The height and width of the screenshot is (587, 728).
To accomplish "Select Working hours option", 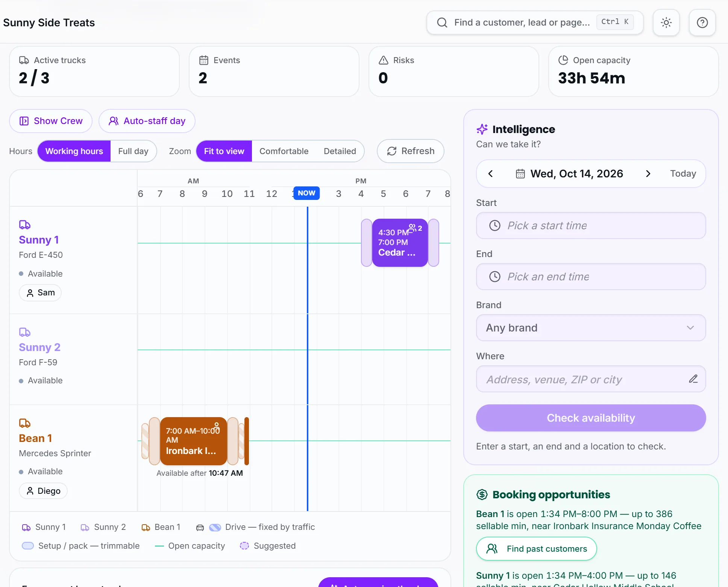I will click(x=74, y=151).
